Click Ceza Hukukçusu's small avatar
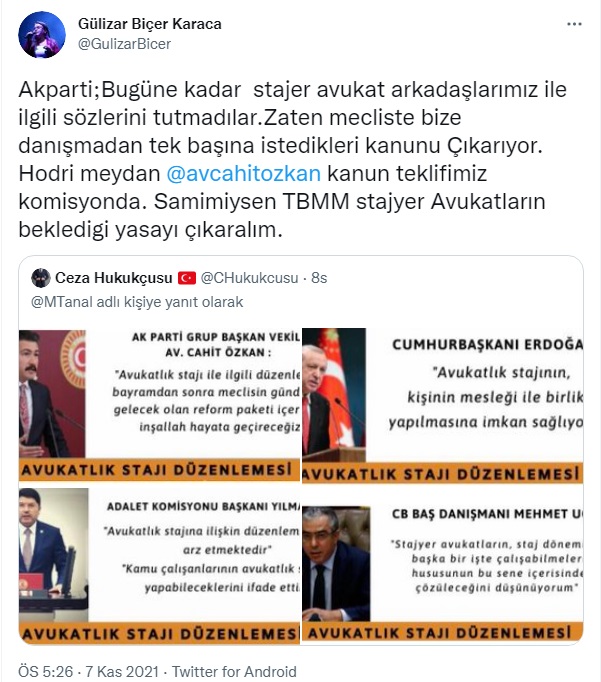 point(40,277)
